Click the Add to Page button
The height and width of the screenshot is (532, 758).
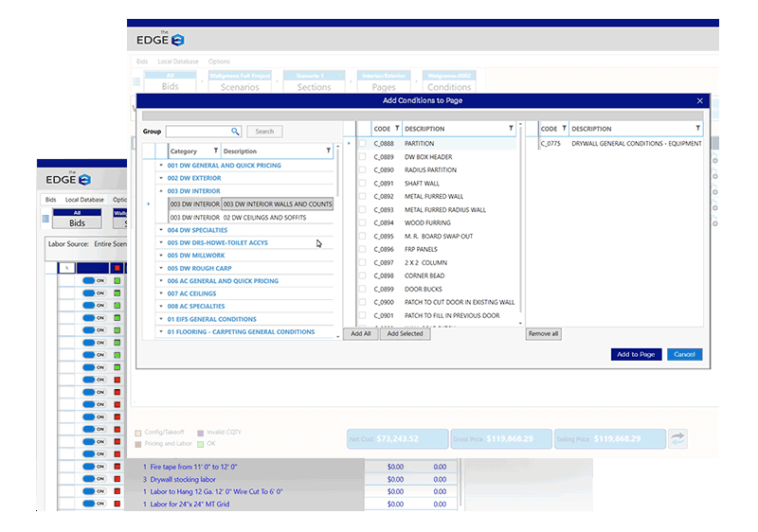click(635, 354)
